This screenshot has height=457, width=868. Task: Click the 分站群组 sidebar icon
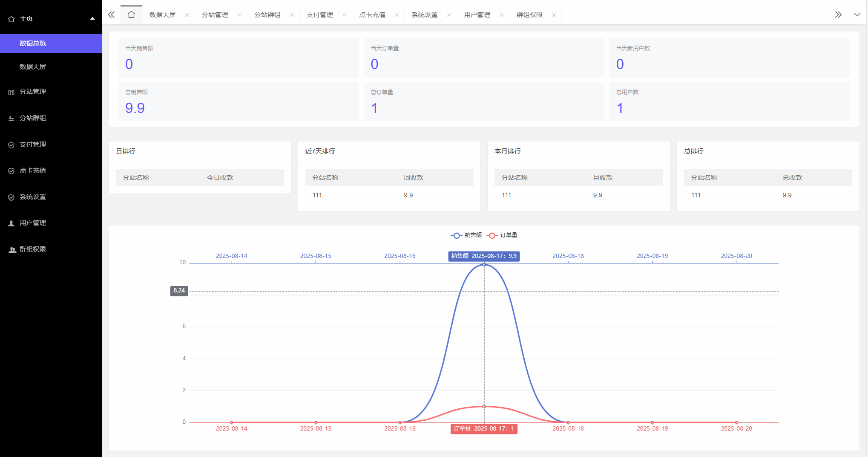[x=11, y=119]
